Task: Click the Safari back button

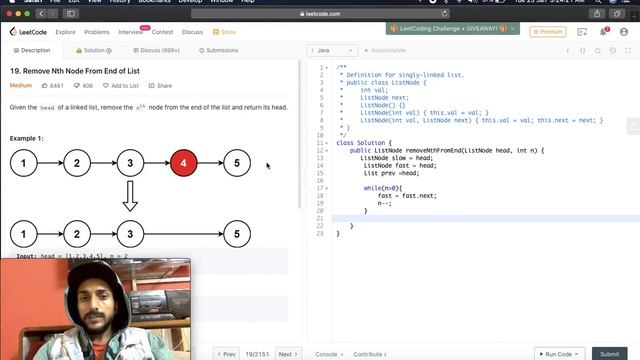Action: (x=41, y=13)
